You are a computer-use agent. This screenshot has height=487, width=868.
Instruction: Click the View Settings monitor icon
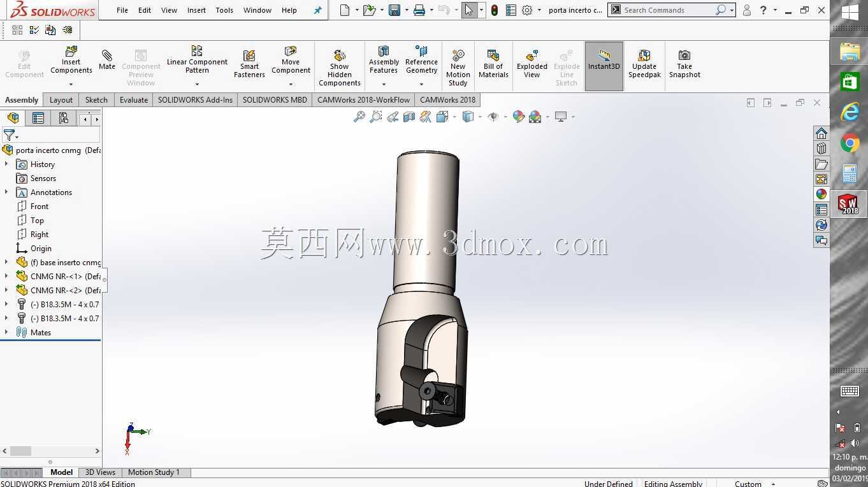pos(561,117)
